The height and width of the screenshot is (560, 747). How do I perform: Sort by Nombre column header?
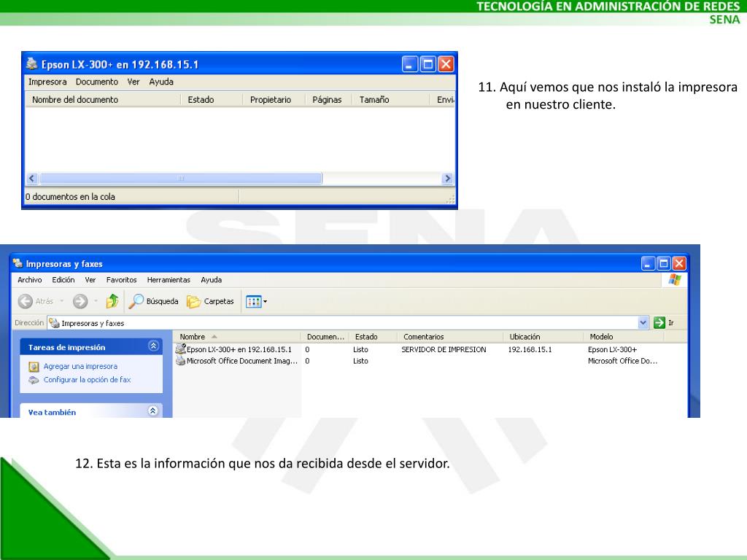[237, 337]
